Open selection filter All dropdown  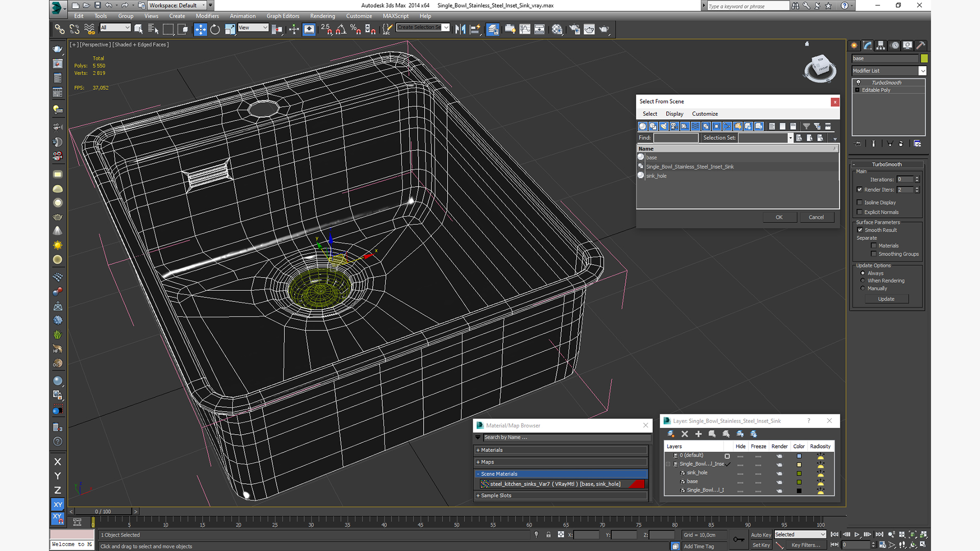point(115,28)
